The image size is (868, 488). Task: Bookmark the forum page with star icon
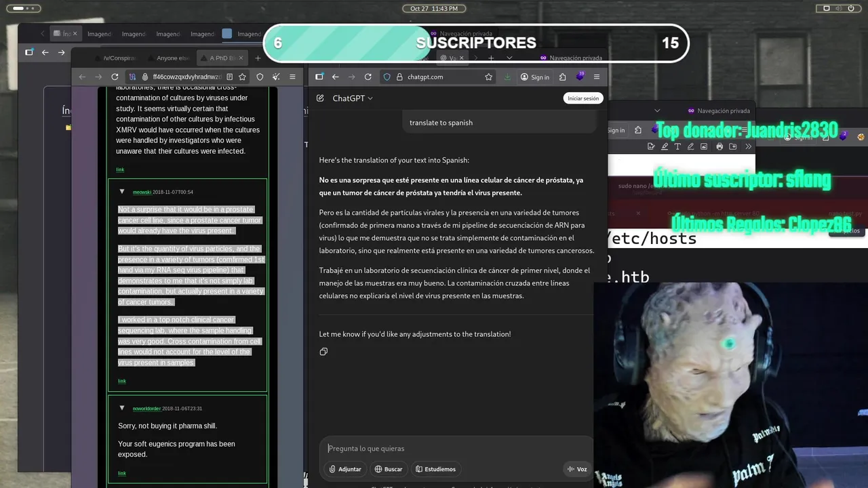[242, 77]
